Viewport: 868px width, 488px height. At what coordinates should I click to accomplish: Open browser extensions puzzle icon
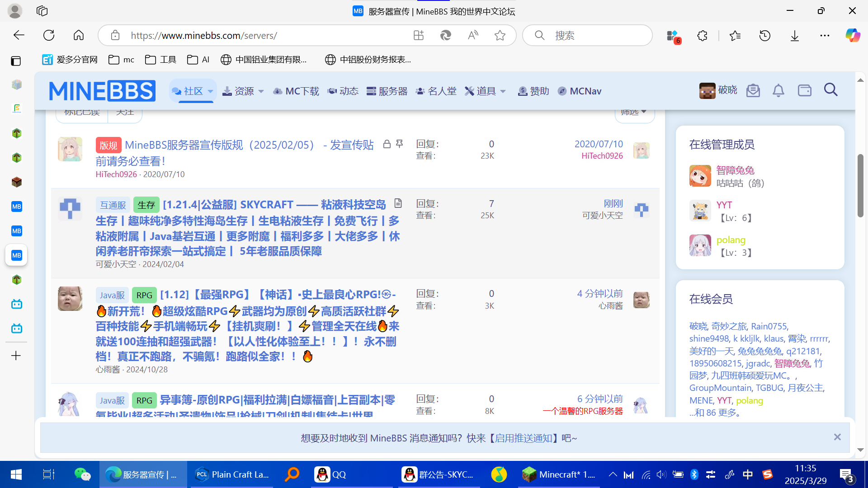[702, 35]
